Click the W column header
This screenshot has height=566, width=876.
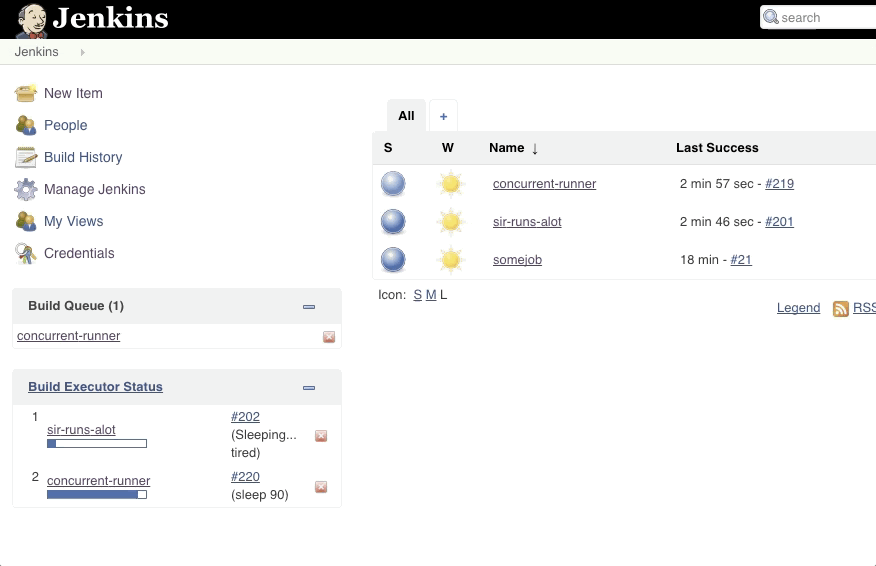pos(447,148)
